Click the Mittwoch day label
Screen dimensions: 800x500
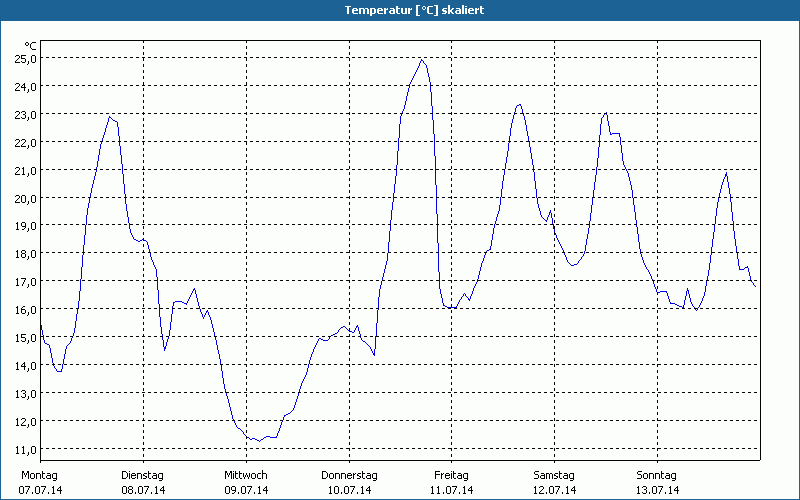[x=245, y=476]
